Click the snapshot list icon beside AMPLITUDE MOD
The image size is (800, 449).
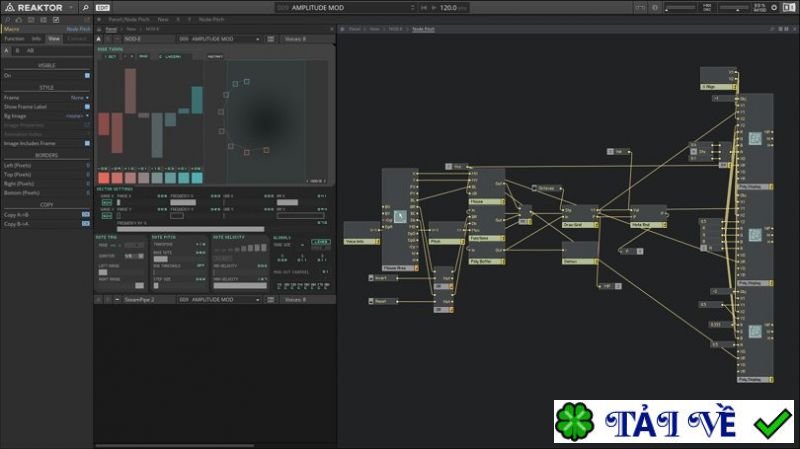(x=270, y=39)
